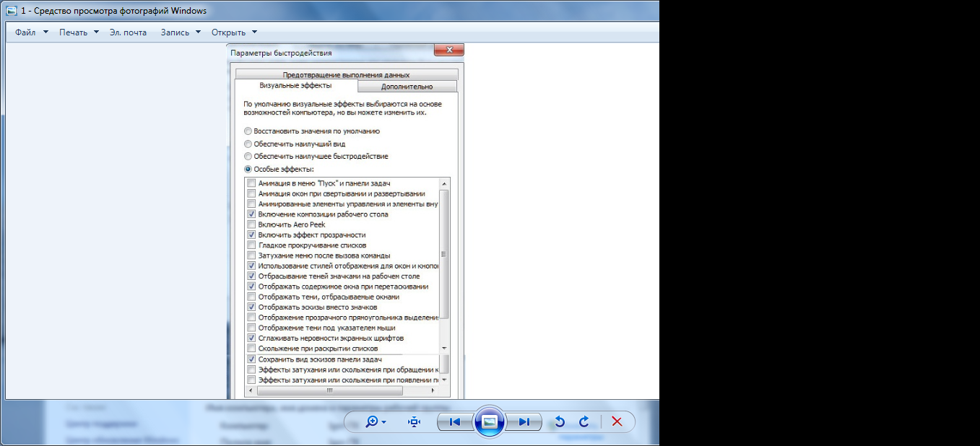Uncheck Сглаживать неровности экранных шрифтов

[251, 338]
